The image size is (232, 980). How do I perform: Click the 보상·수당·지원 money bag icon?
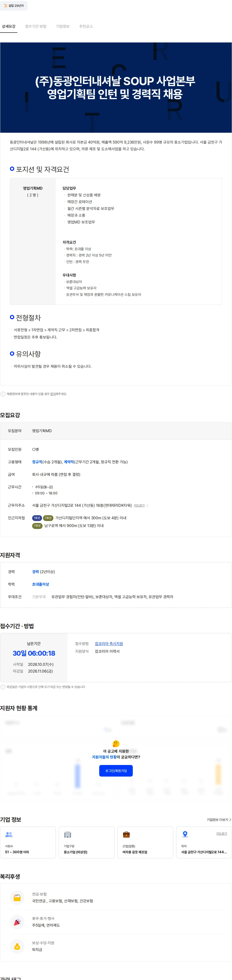pyautogui.click(x=17, y=946)
